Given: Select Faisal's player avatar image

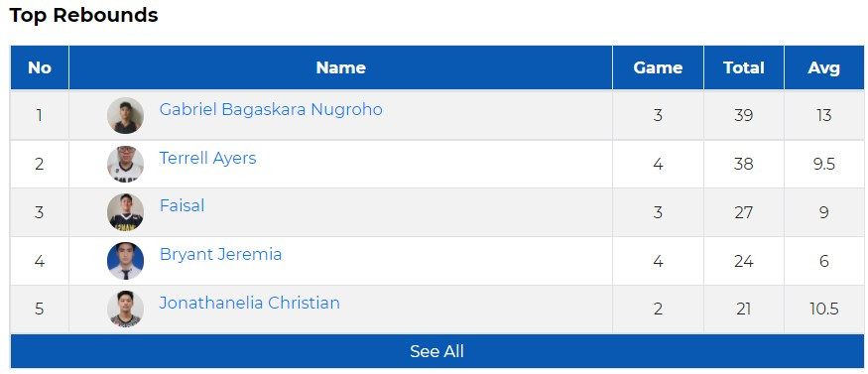Looking at the screenshot, I should pyautogui.click(x=126, y=212).
